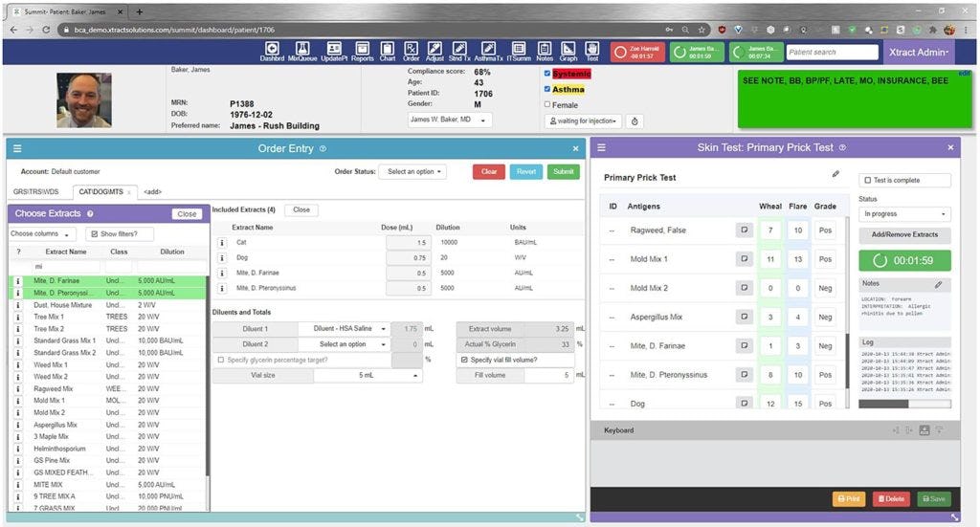Viewport: 980px width, 527px height.
Task: Close the Choose Extracts panel
Action: click(x=187, y=213)
